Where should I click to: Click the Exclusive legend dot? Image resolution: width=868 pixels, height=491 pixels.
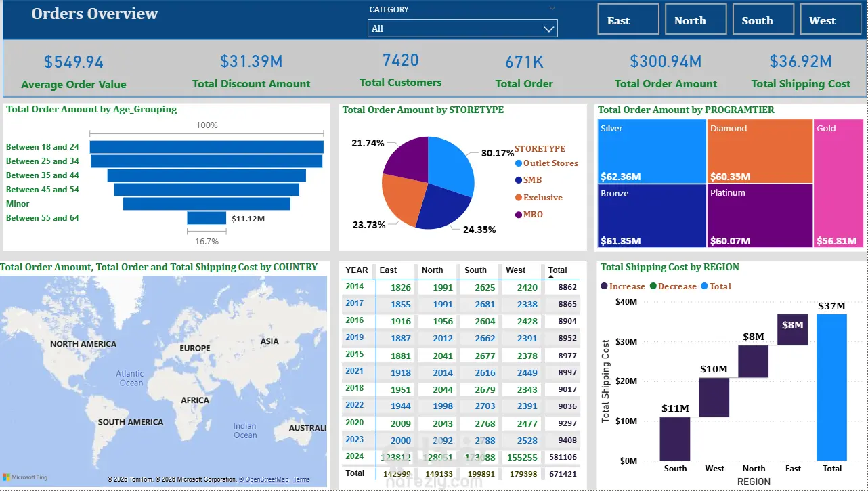click(x=519, y=198)
